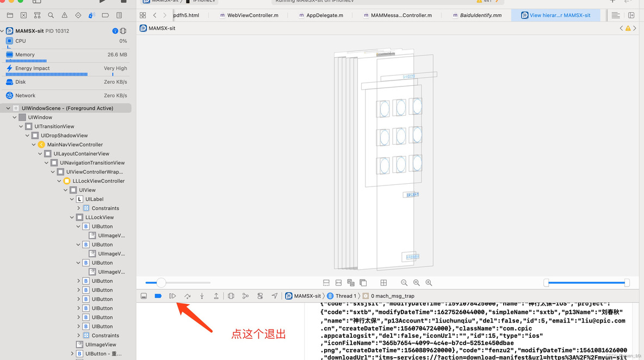Screen dimensions: 644x360
Task: Open the Test navigator diamond icon
Action: [78, 15]
